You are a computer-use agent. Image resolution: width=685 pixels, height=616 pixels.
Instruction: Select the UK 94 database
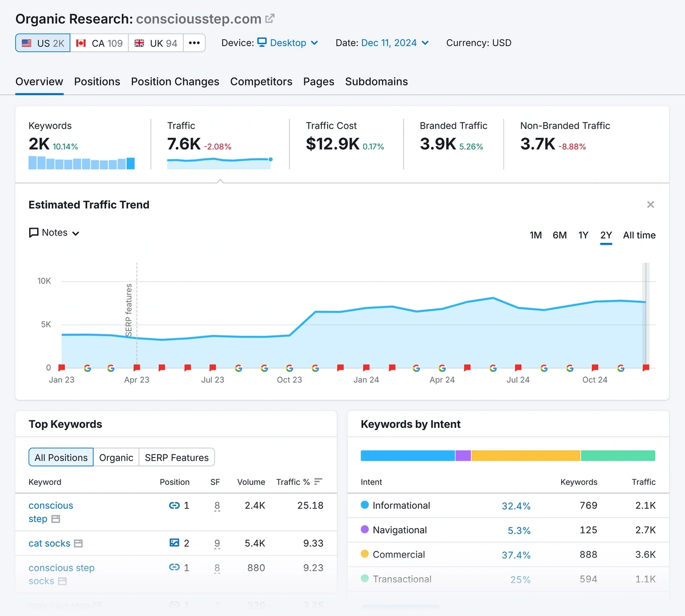point(156,43)
